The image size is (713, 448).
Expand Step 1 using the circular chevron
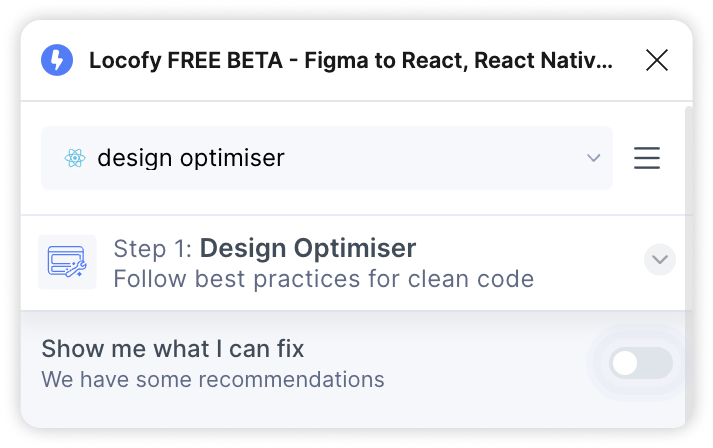pyautogui.click(x=659, y=260)
